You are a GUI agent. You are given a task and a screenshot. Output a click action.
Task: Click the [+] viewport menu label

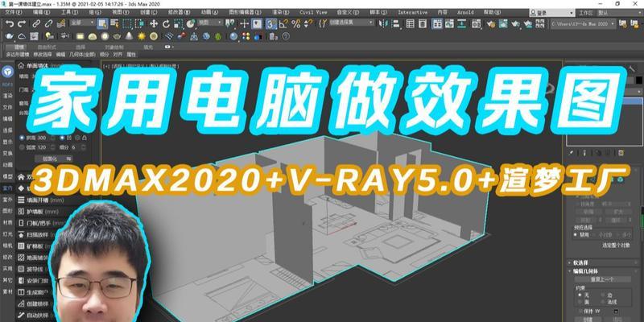click(106, 66)
